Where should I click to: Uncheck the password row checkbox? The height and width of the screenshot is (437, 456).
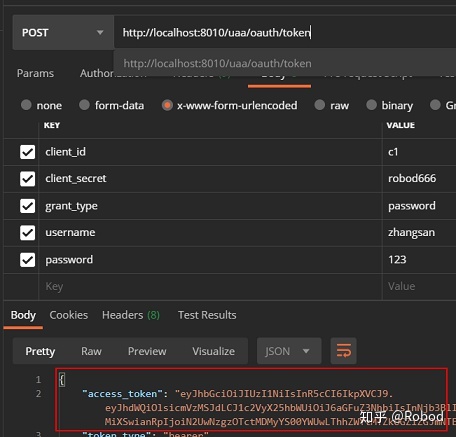click(x=27, y=260)
